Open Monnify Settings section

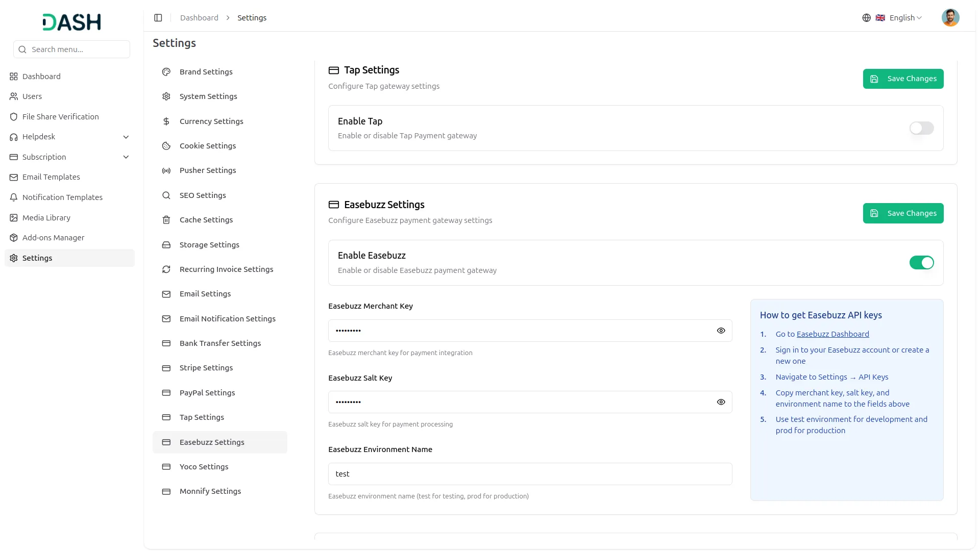[220, 491]
